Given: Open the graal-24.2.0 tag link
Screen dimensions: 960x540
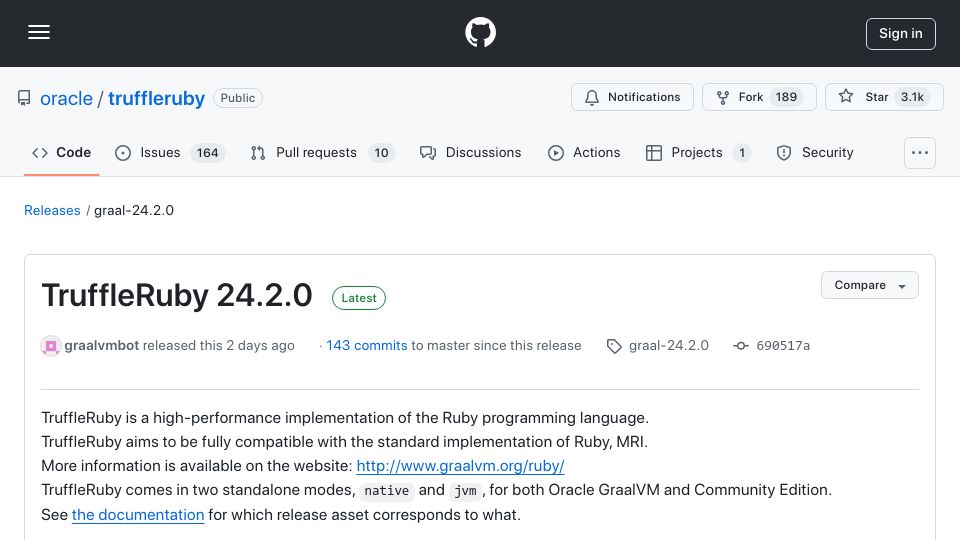Looking at the screenshot, I should coord(669,345).
